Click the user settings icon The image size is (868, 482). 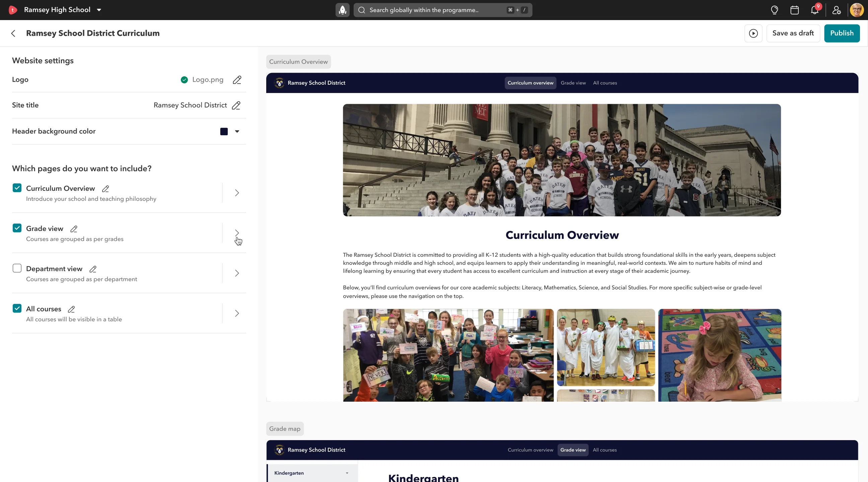pos(836,10)
